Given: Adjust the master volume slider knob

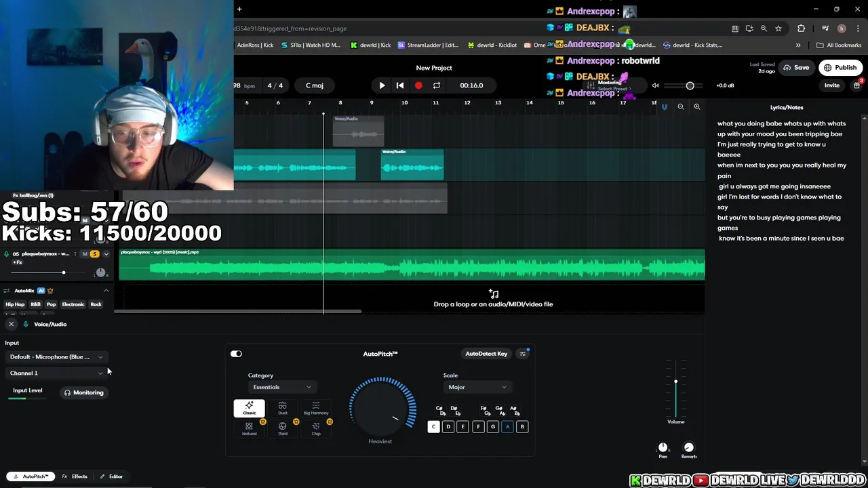Looking at the screenshot, I should (x=690, y=85).
